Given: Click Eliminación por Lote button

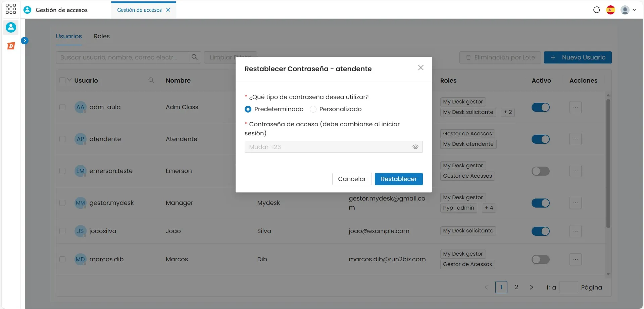Looking at the screenshot, I should pos(500,57).
